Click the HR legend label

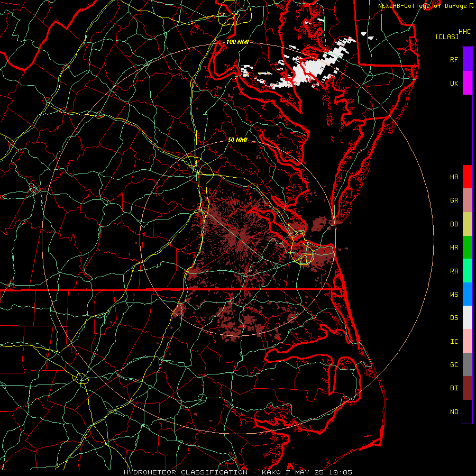coord(454,248)
